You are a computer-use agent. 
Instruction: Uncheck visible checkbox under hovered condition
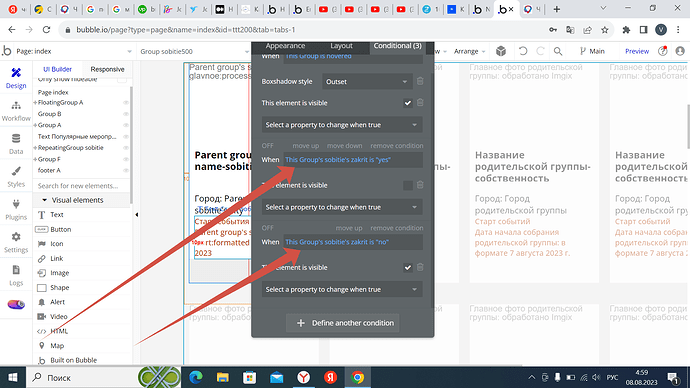407,103
